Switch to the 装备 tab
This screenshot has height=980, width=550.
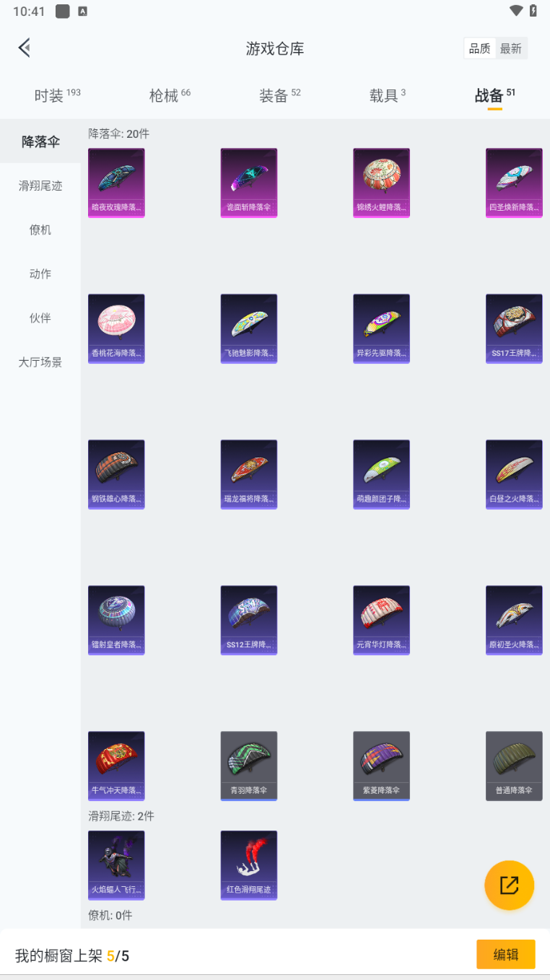pyautogui.click(x=280, y=95)
